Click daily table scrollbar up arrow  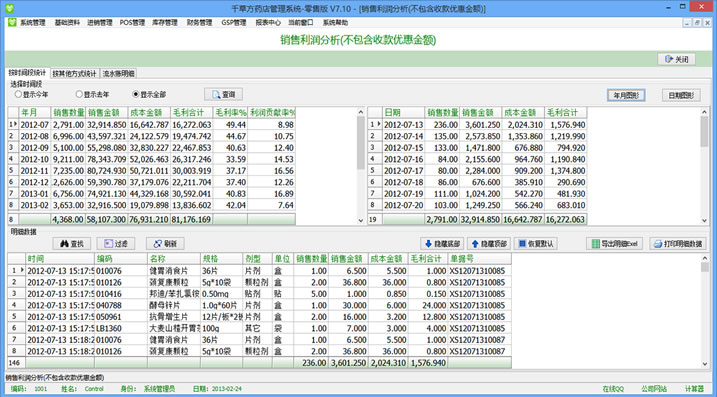click(705, 112)
